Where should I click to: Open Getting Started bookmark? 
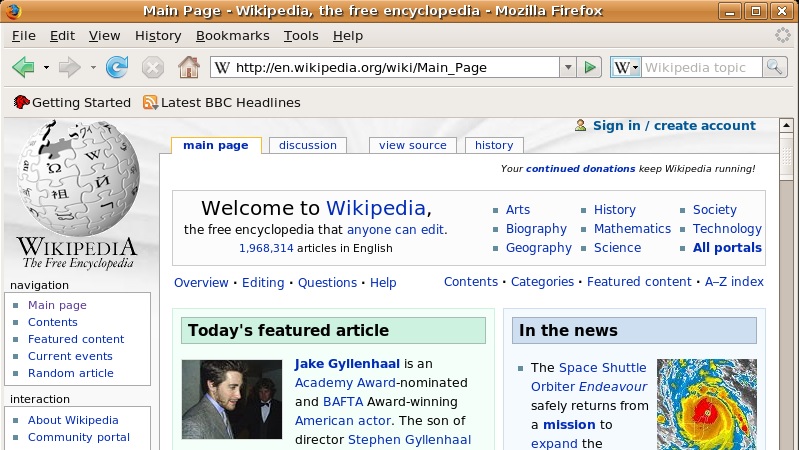(x=72, y=102)
